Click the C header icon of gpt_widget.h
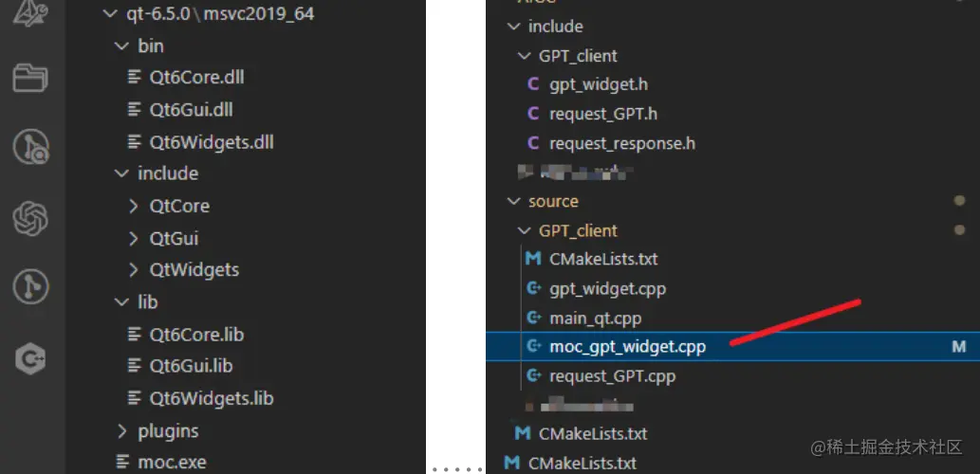Screen dimensions: 980x474 pyautogui.click(x=533, y=84)
